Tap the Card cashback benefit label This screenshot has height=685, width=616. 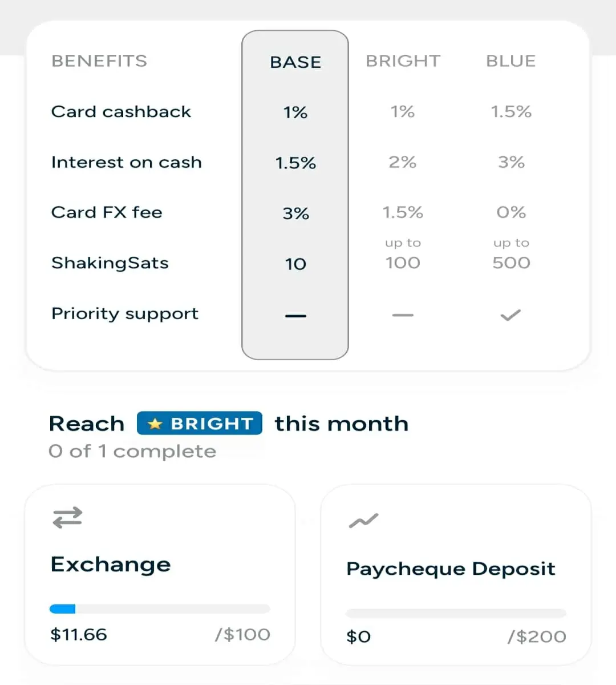(121, 111)
